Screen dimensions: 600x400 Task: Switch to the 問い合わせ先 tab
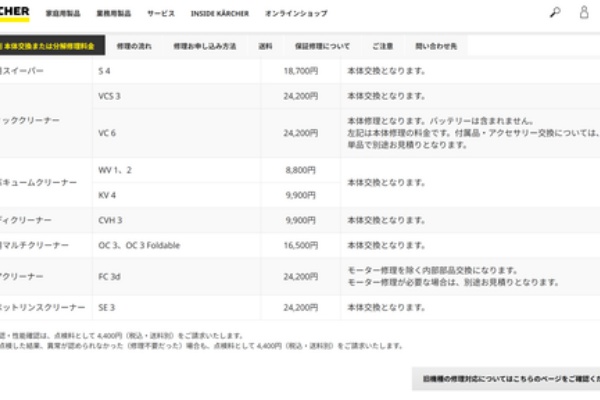[x=436, y=46]
